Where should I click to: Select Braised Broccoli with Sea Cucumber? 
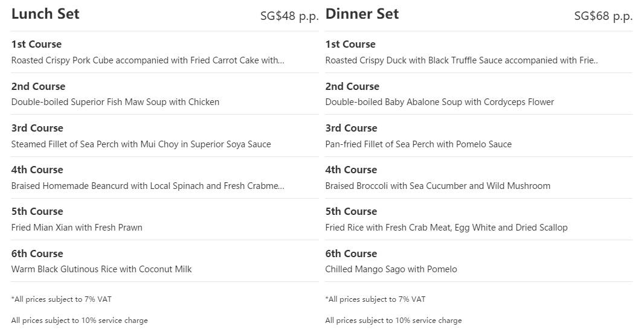click(x=437, y=186)
